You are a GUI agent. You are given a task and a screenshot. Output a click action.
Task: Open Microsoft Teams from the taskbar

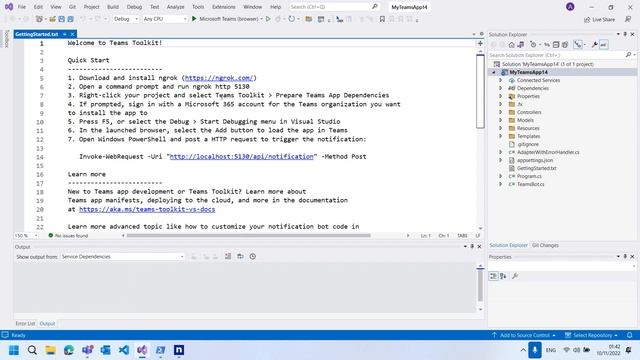(87, 350)
